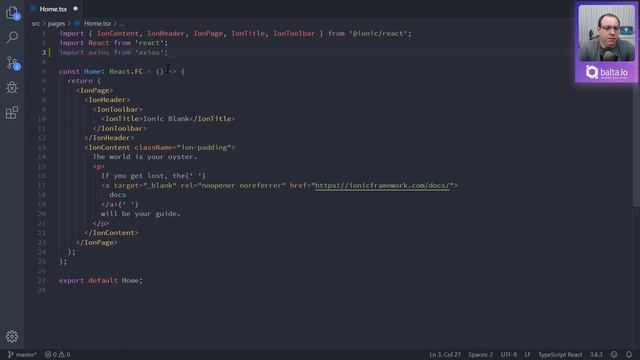Click the closing </IonPage> tag
640x360 pixels.
pyautogui.click(x=97, y=242)
